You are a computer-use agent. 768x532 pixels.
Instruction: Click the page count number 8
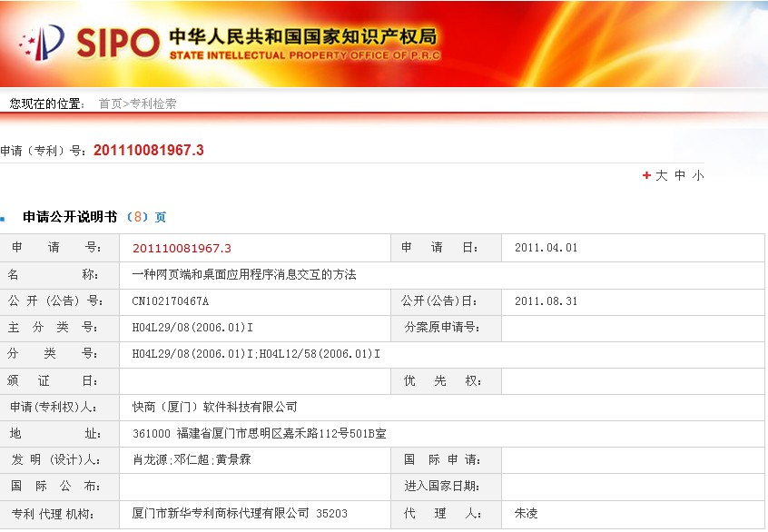tap(139, 217)
